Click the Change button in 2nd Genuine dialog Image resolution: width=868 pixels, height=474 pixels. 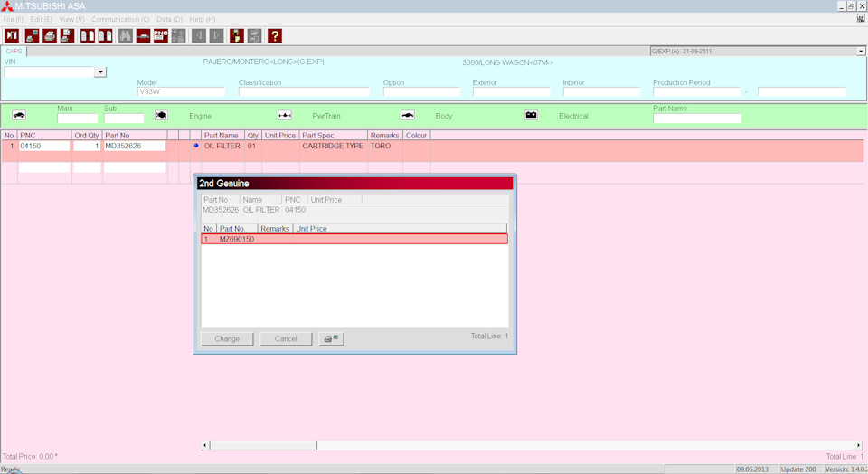click(x=227, y=338)
